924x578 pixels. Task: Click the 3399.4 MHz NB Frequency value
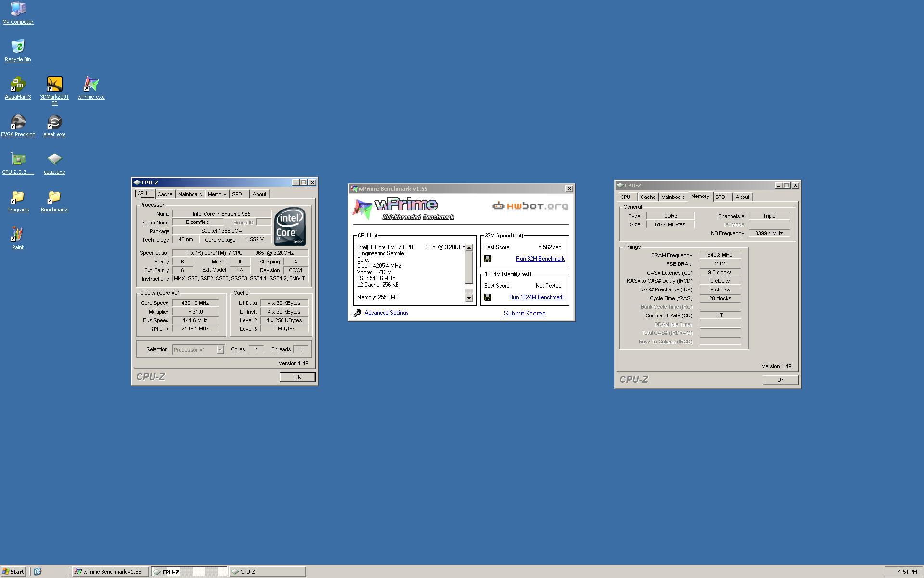[769, 233]
